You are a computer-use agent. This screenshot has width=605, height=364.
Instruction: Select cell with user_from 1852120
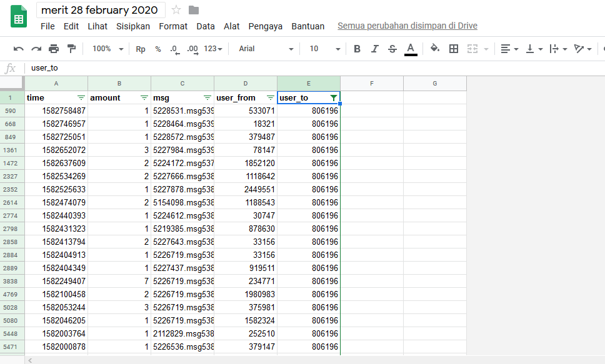point(246,163)
